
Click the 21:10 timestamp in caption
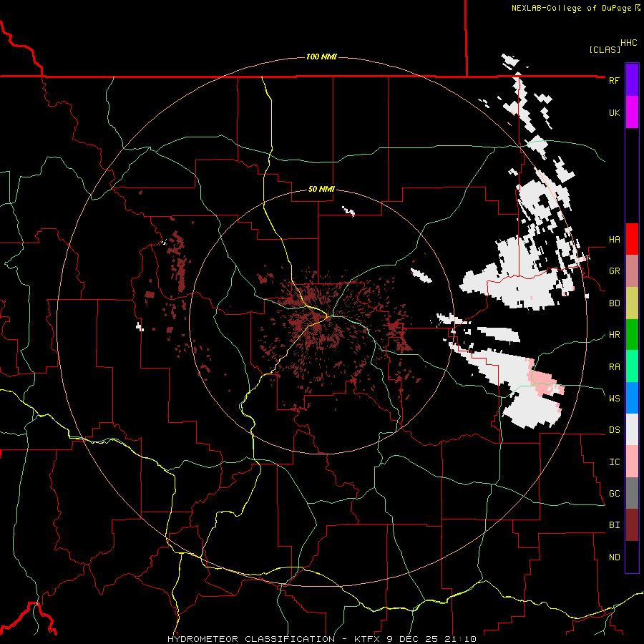point(459,639)
